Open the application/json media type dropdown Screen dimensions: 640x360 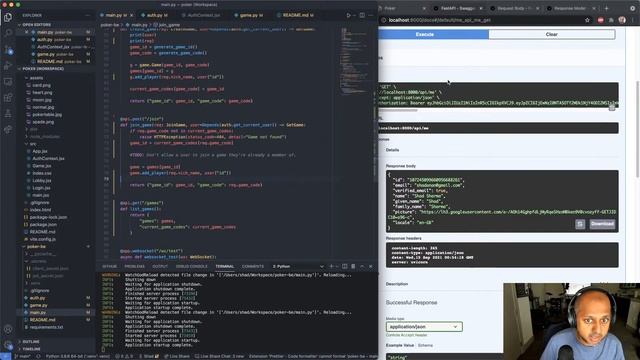tap(424, 327)
